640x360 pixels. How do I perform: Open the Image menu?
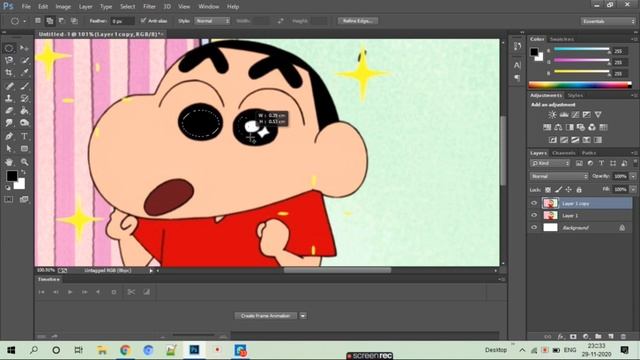pos(63,7)
